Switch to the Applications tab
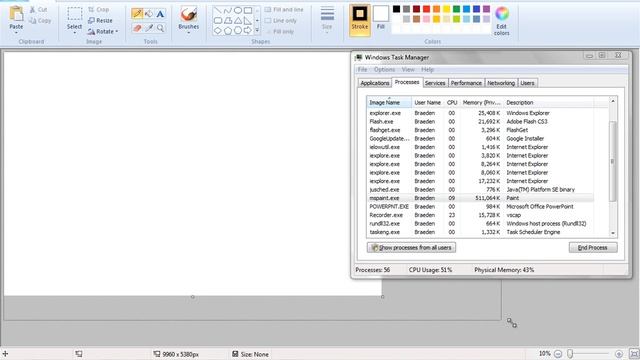 click(x=375, y=83)
